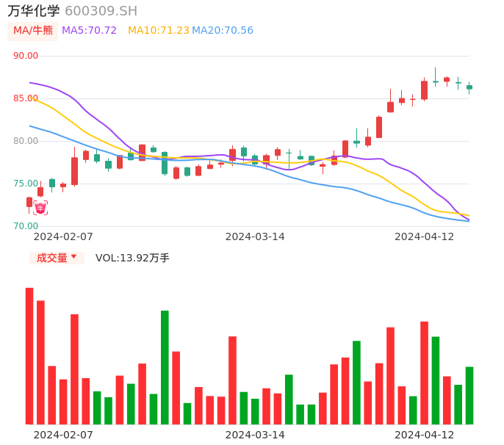The width and height of the screenshot is (504, 445).
Task: Click the 万华化学 stock name
Action: tap(34, 11)
